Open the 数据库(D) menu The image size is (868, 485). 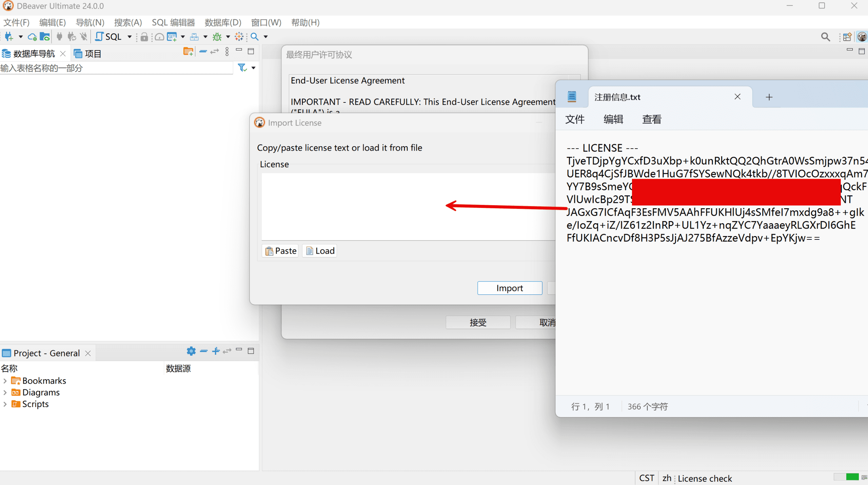[223, 22]
